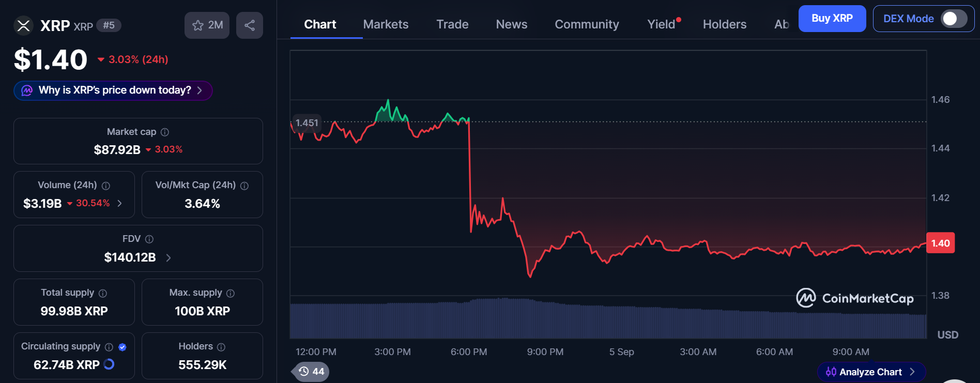Click the 3.64% Vol/Mkt Cap value
This screenshot has width=980, height=383.
[202, 204]
